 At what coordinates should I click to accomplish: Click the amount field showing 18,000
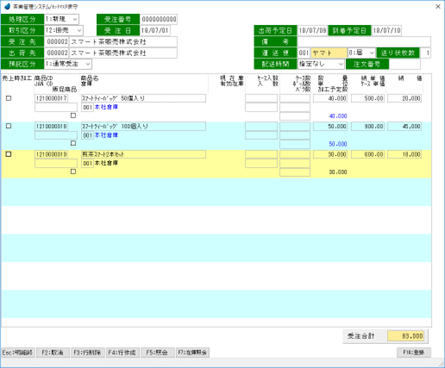pos(405,154)
